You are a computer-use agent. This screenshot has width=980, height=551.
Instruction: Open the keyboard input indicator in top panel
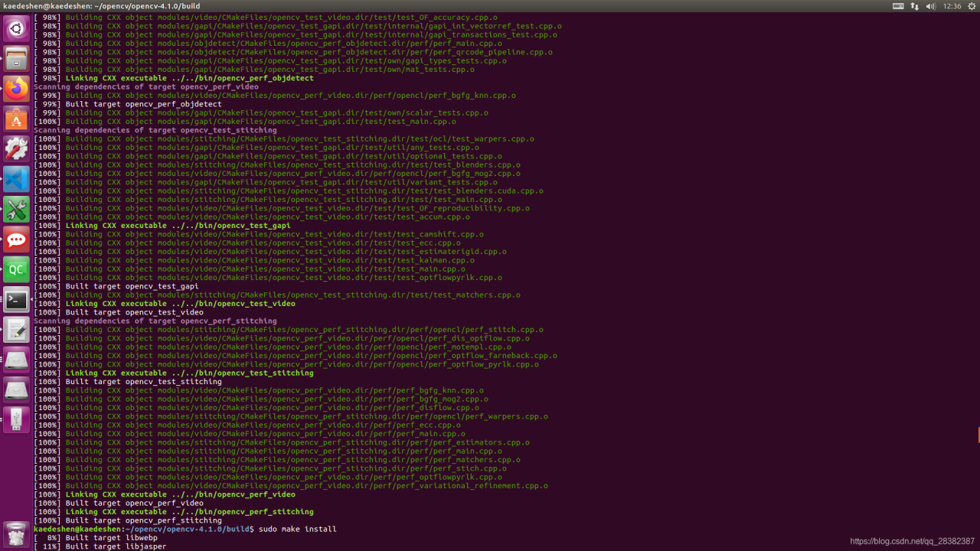898,6
